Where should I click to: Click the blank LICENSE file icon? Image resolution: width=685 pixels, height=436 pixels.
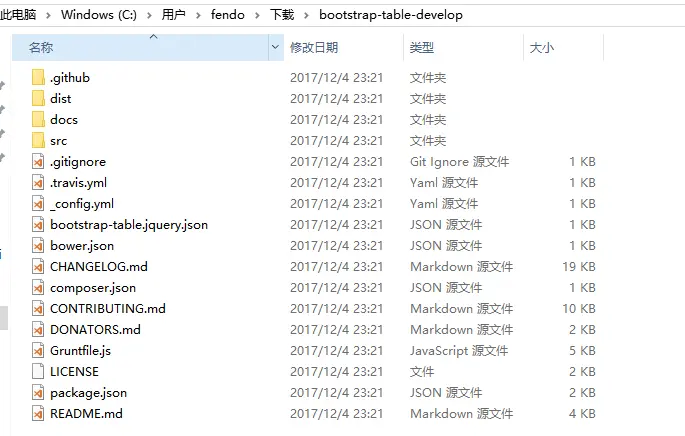[38, 371]
